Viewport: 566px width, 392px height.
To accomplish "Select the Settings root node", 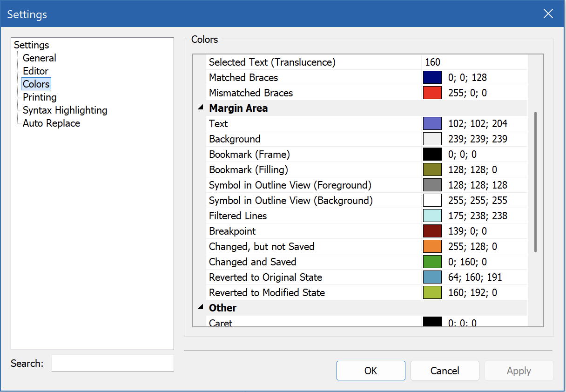I will [x=32, y=45].
